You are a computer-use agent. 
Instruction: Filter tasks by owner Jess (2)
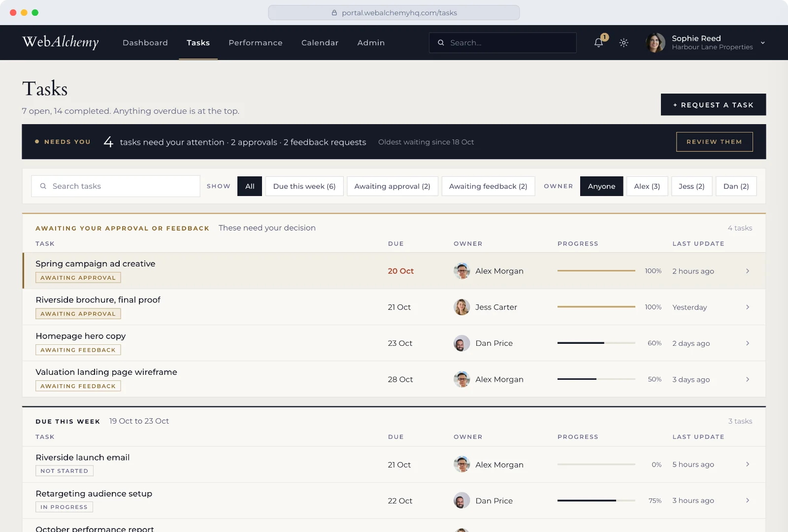[691, 186]
